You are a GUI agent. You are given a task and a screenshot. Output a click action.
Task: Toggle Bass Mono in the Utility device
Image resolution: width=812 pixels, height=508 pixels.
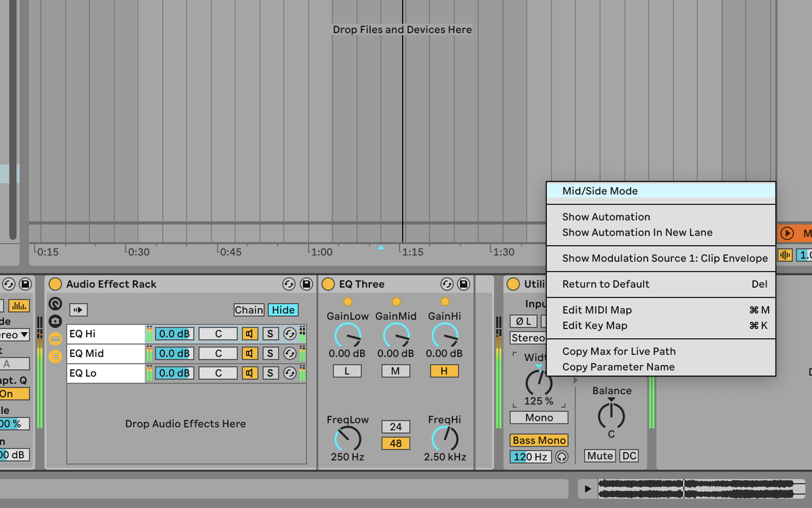[x=538, y=440]
